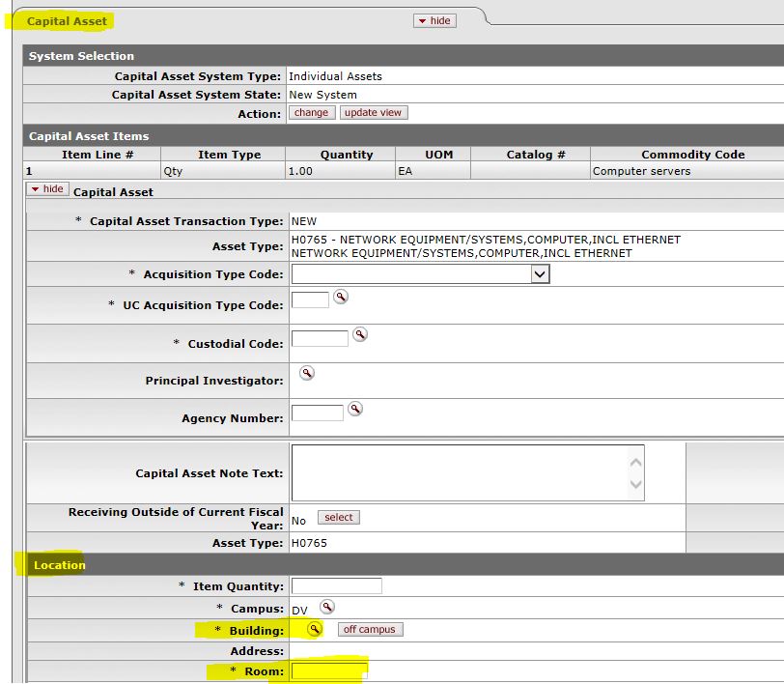This screenshot has width=784, height=684.
Task: Focus the UC Acquisition Type Code field
Action: tap(310, 299)
